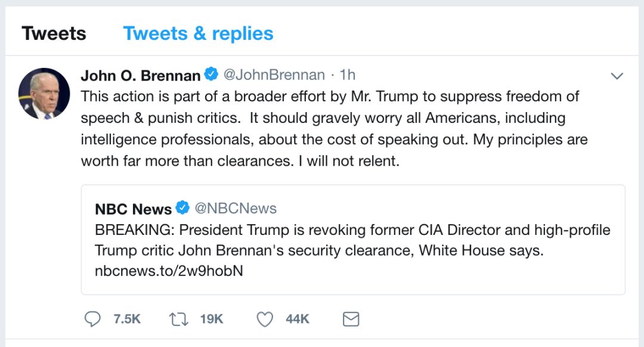Image resolution: width=644 pixels, height=347 pixels.
Task: Open the Tweets & replies tab
Action: tap(198, 33)
